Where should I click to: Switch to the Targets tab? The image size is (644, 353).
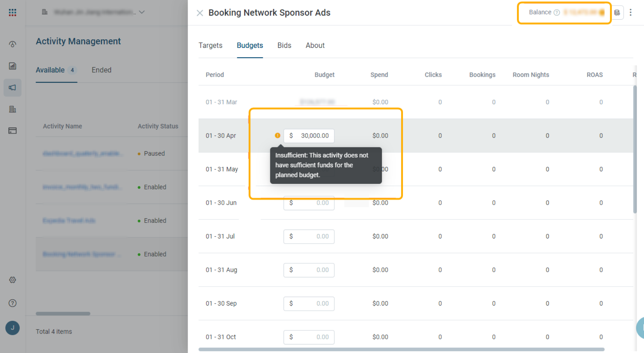click(x=211, y=46)
